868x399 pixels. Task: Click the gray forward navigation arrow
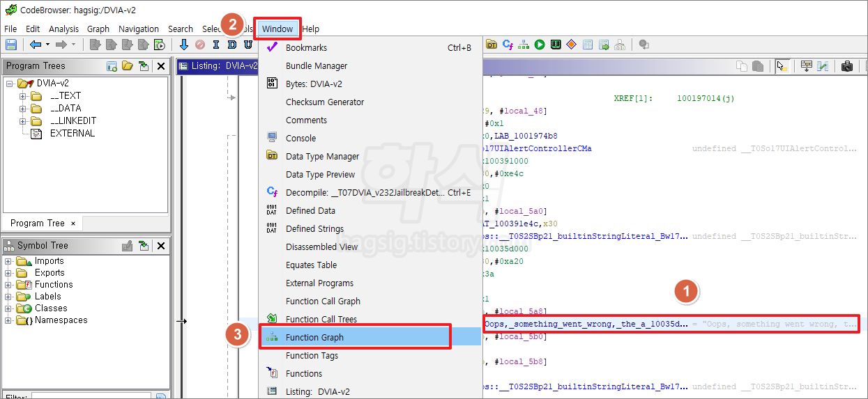61,45
